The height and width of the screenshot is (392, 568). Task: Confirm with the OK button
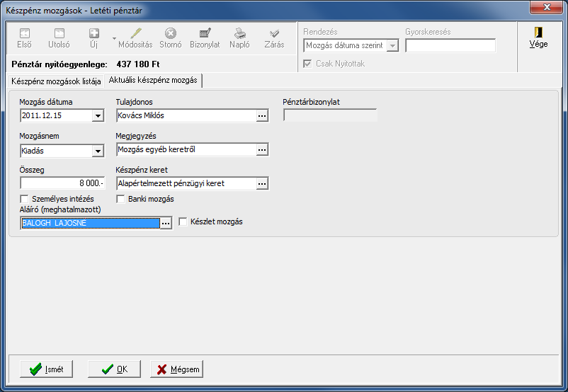[x=114, y=369]
